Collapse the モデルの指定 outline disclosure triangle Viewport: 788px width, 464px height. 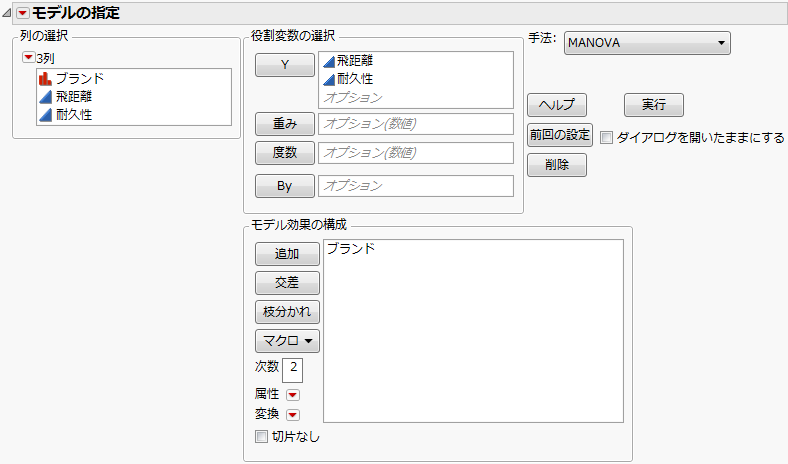pos(8,12)
